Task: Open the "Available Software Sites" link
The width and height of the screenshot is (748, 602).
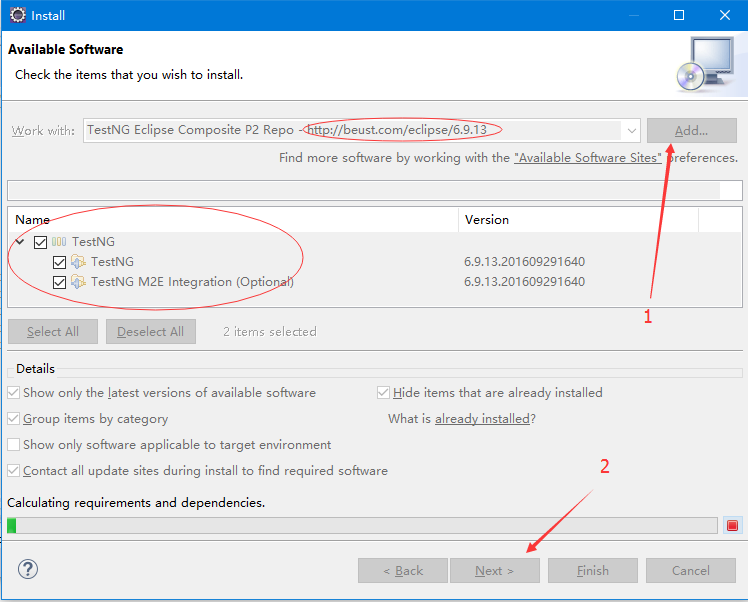Action: [x=588, y=158]
